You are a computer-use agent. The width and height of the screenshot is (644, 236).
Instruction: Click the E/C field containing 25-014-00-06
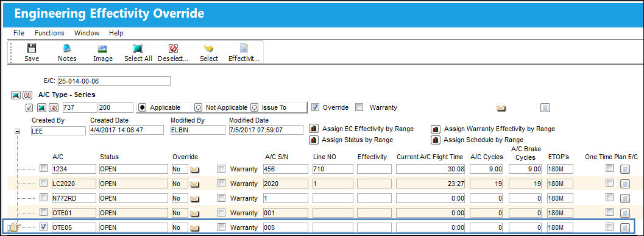113,81
